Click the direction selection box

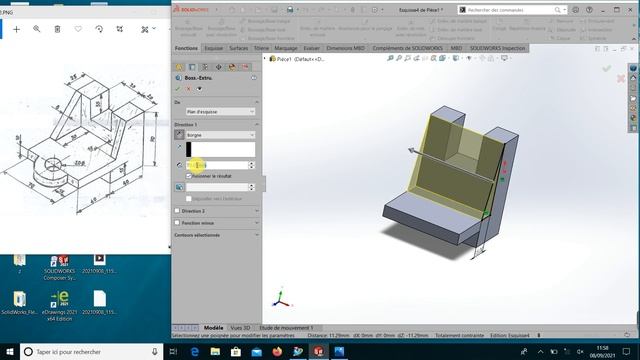[x=220, y=149]
